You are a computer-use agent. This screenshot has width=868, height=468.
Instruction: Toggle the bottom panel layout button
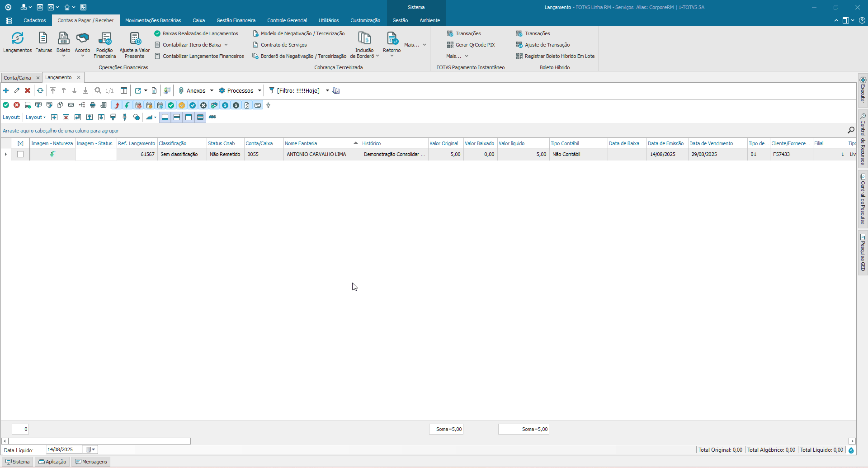tap(165, 117)
